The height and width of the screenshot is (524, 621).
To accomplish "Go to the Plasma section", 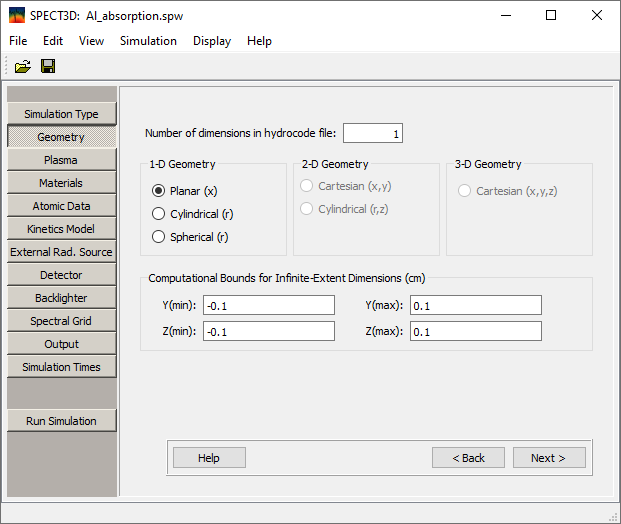I will [61, 160].
